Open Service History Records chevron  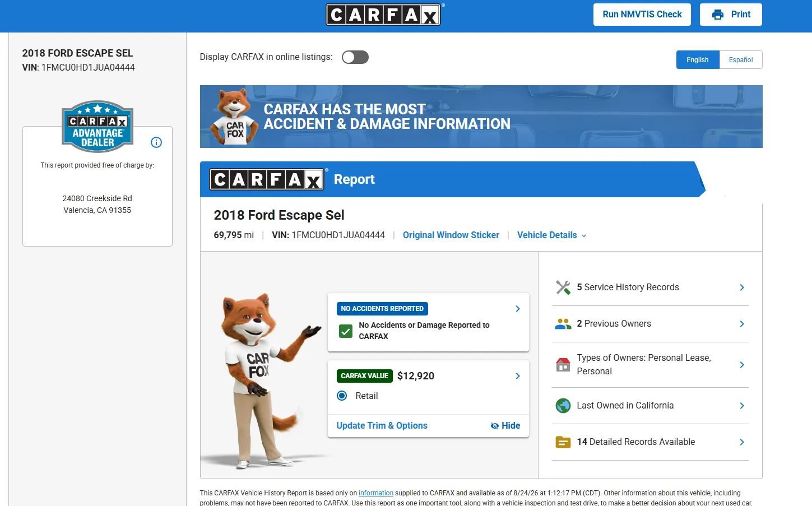tap(742, 287)
